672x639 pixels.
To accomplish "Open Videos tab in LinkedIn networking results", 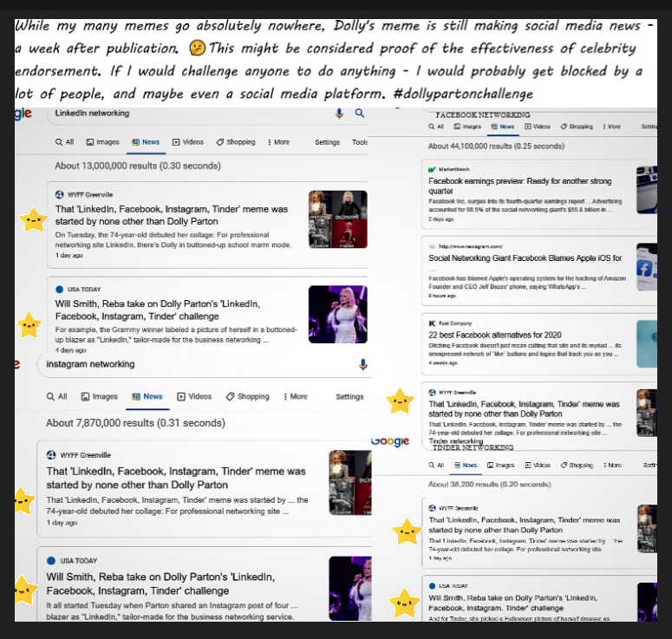I will 188,142.
